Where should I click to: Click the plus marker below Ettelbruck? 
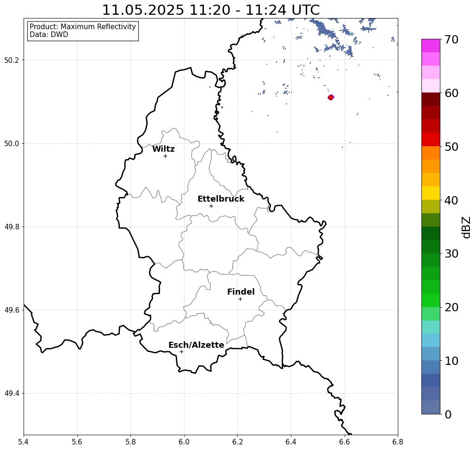click(x=211, y=206)
